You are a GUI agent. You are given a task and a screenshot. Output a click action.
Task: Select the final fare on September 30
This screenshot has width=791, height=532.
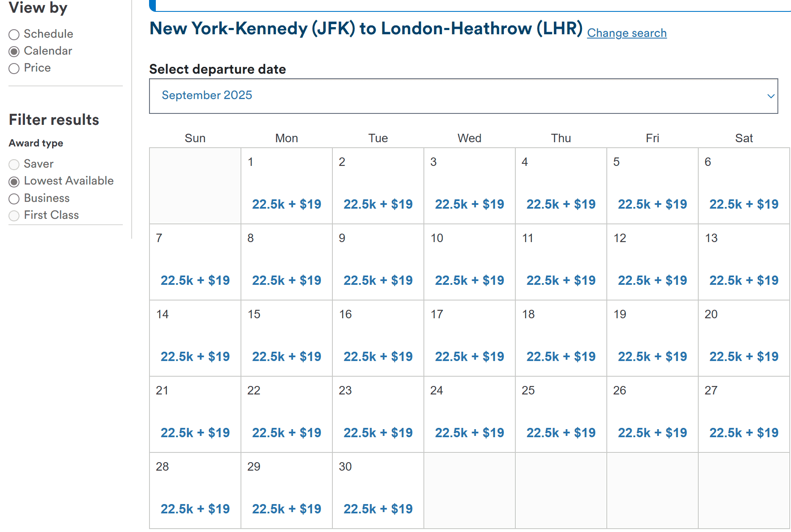pyautogui.click(x=378, y=509)
